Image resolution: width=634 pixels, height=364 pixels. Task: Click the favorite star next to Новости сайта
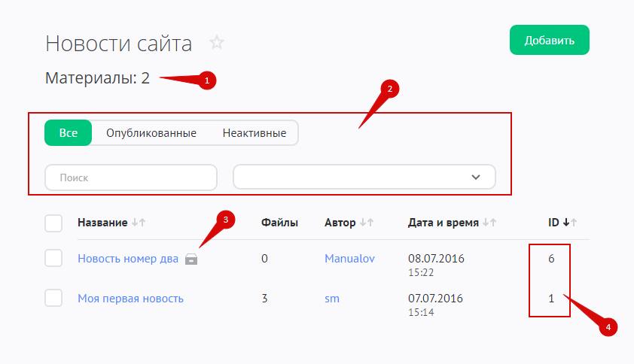pyautogui.click(x=217, y=43)
